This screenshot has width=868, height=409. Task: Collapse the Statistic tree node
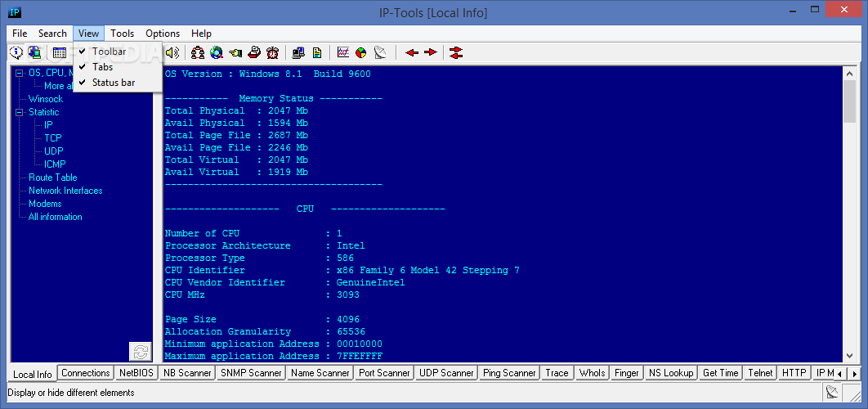pyautogui.click(x=20, y=112)
